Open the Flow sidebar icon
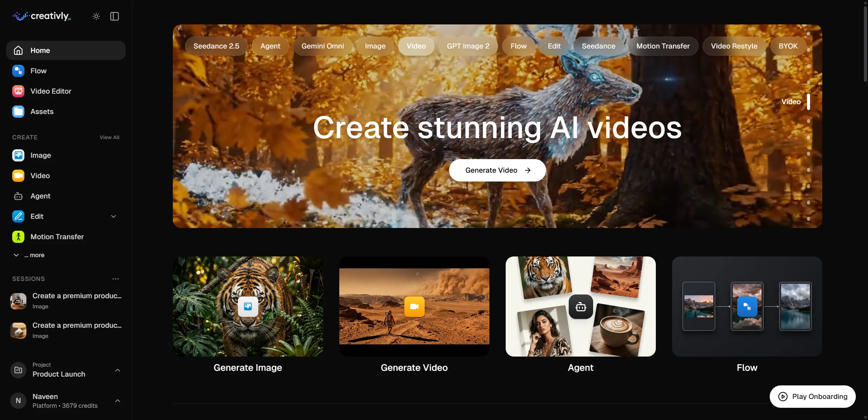868x420 pixels. [x=18, y=71]
